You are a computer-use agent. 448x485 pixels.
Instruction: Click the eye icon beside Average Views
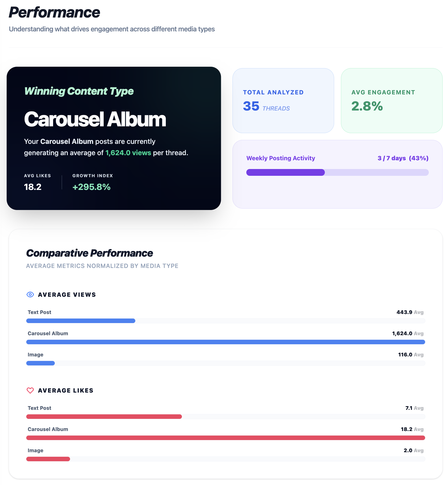[30, 295]
